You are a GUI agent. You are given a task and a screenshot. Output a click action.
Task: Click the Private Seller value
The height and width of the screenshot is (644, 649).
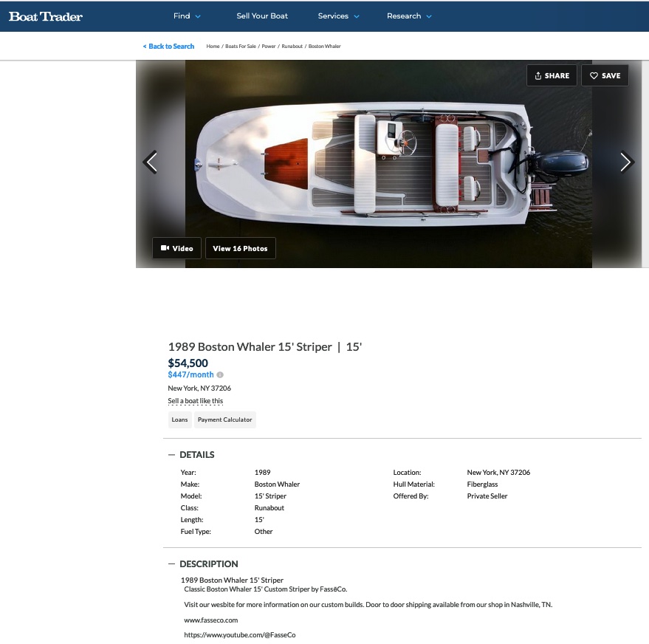(487, 496)
